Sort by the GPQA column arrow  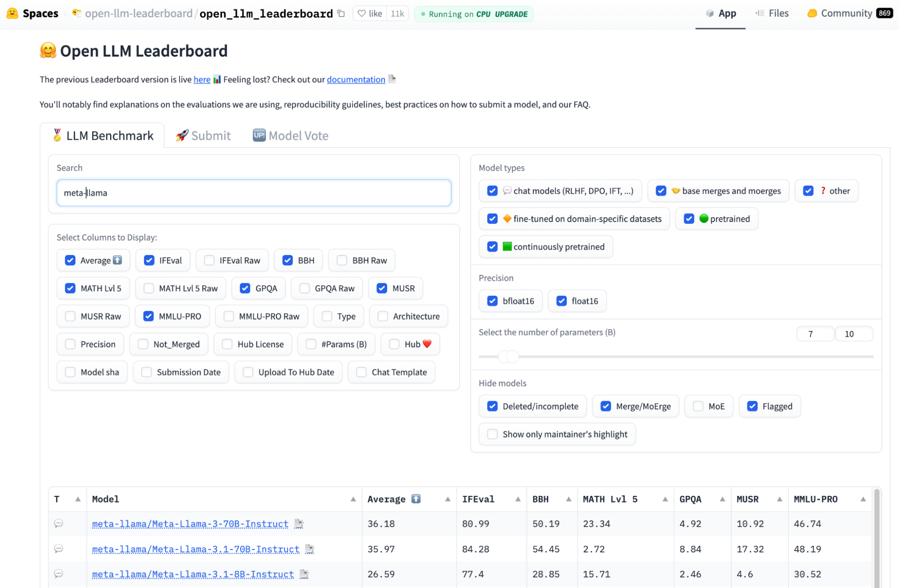pyautogui.click(x=722, y=499)
